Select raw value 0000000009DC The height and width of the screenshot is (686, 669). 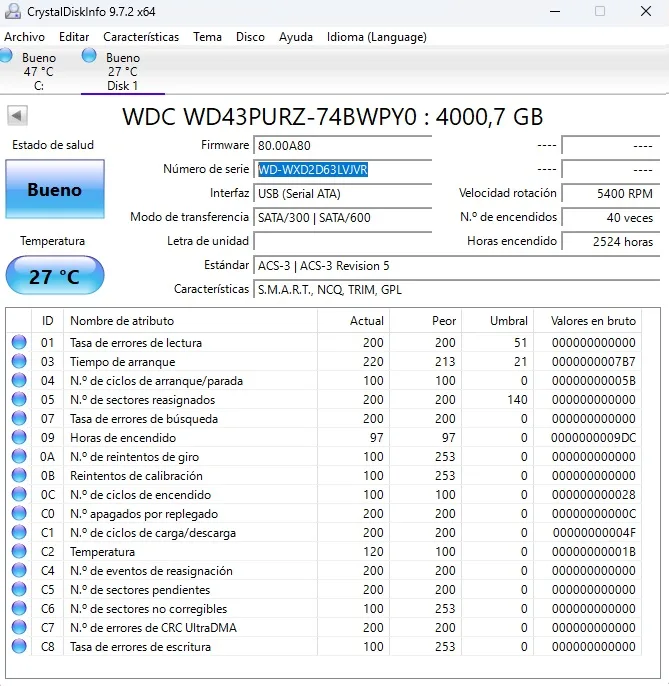[593, 438]
